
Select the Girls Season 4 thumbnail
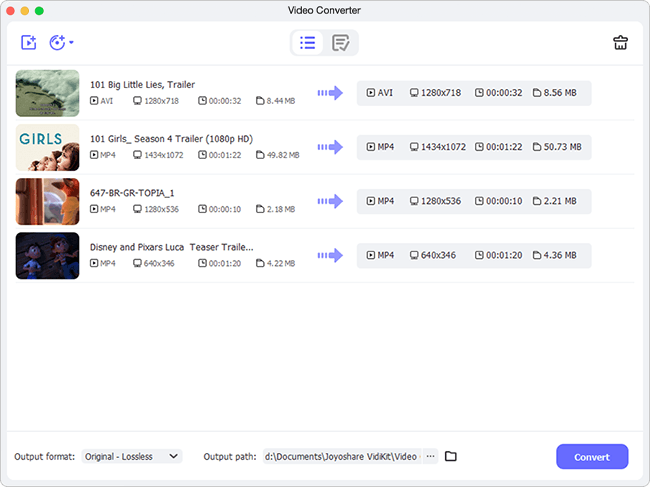click(47, 148)
